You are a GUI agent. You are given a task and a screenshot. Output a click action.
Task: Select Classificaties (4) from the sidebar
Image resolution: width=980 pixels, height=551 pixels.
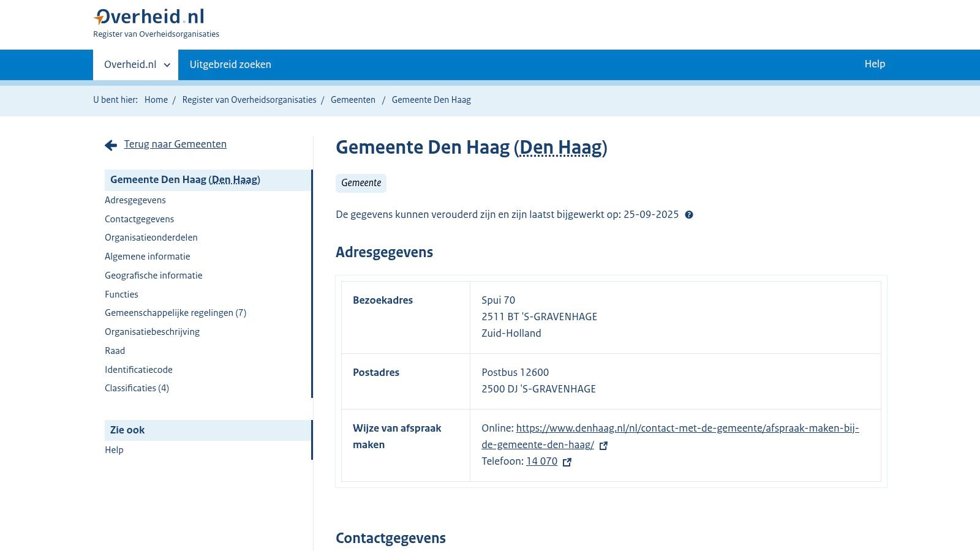point(137,388)
